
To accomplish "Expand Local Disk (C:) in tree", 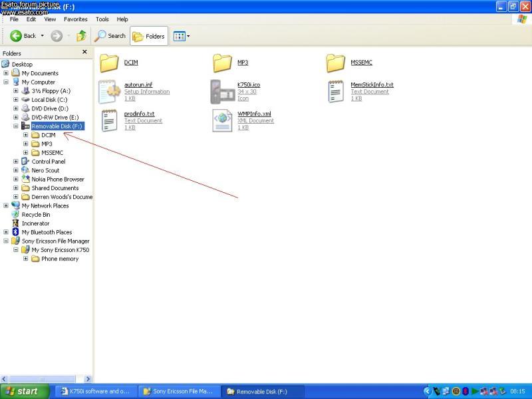I will tap(16, 100).
